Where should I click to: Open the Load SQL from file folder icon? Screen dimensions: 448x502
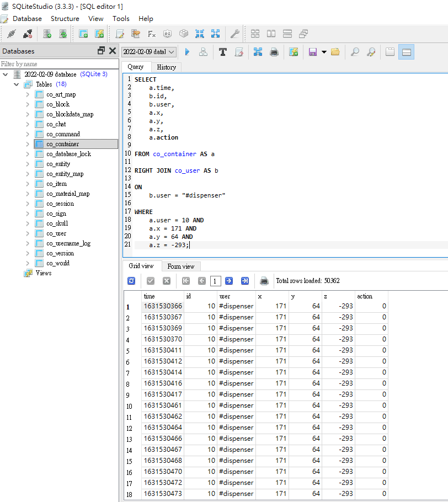point(335,52)
